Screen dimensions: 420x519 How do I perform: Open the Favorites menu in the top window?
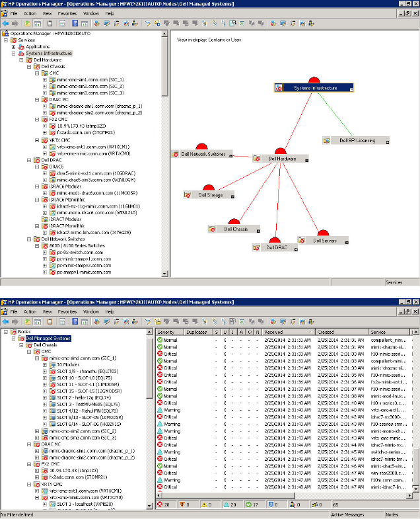67,14
